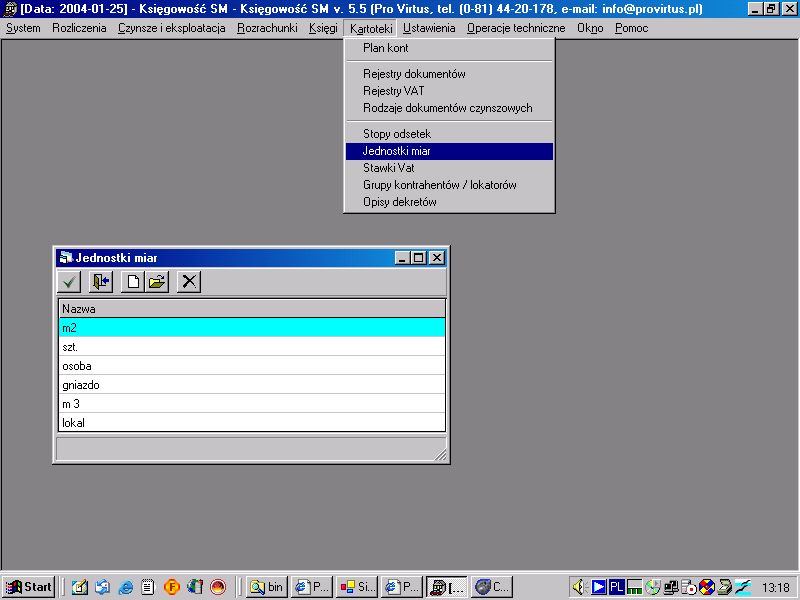This screenshot has height=600, width=800.
Task: Open the Księgi menu
Action: tap(323, 28)
